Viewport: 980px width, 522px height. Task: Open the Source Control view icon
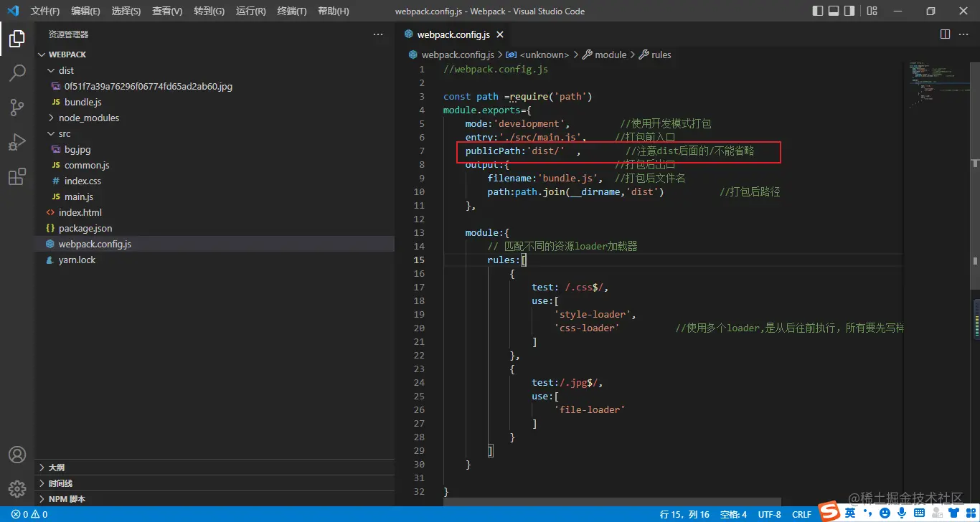[x=17, y=108]
